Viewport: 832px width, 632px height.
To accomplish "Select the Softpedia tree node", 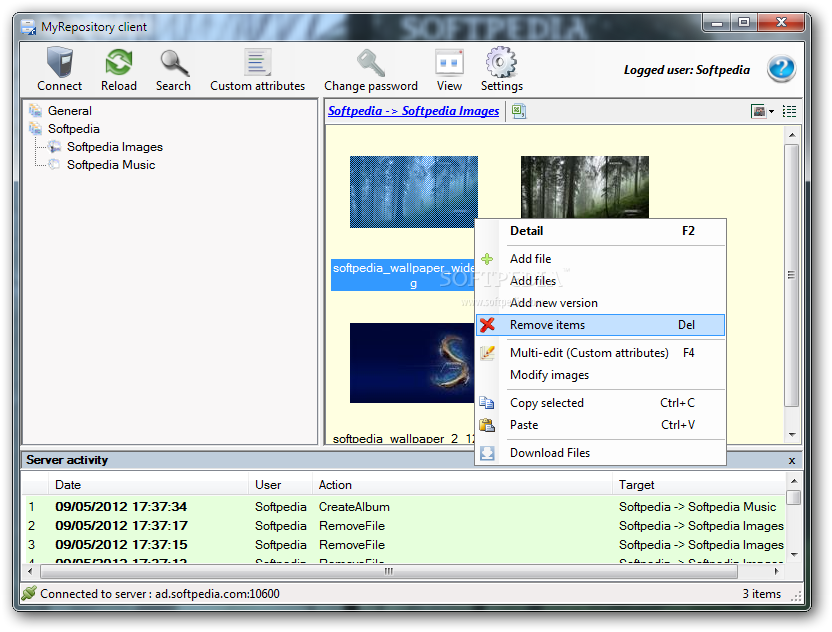I will click(x=74, y=128).
